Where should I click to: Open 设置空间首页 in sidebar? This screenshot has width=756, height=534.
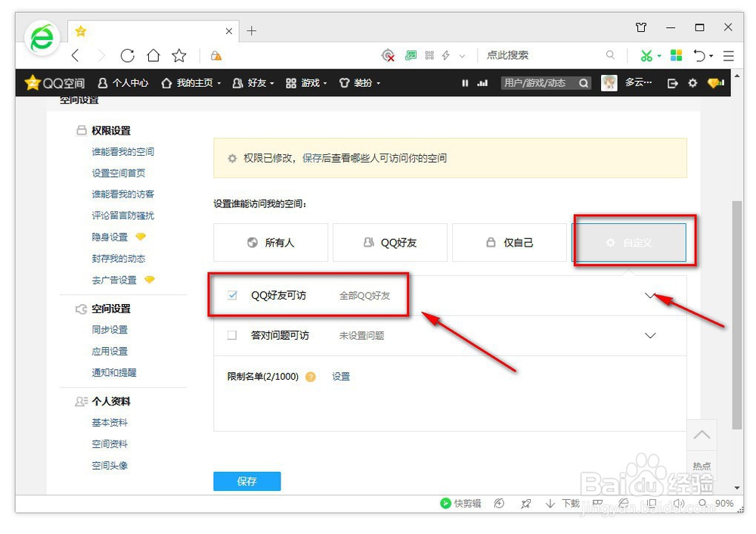[x=119, y=172]
